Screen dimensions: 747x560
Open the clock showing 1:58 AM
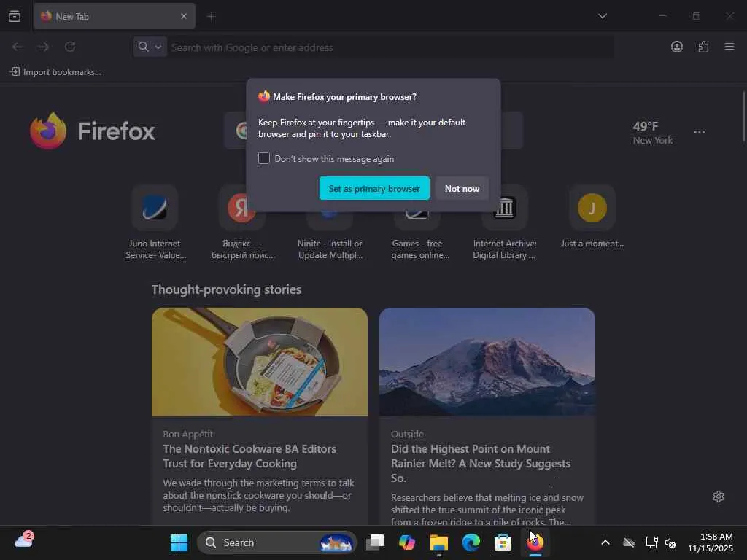(711, 542)
